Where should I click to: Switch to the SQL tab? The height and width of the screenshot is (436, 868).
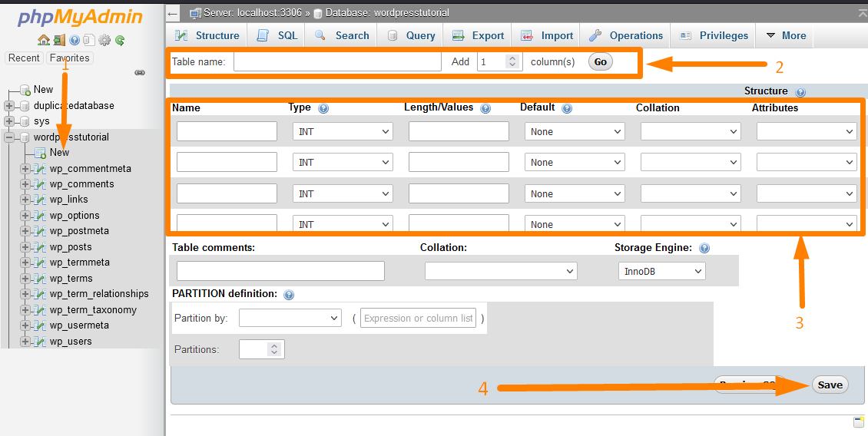pyautogui.click(x=277, y=35)
